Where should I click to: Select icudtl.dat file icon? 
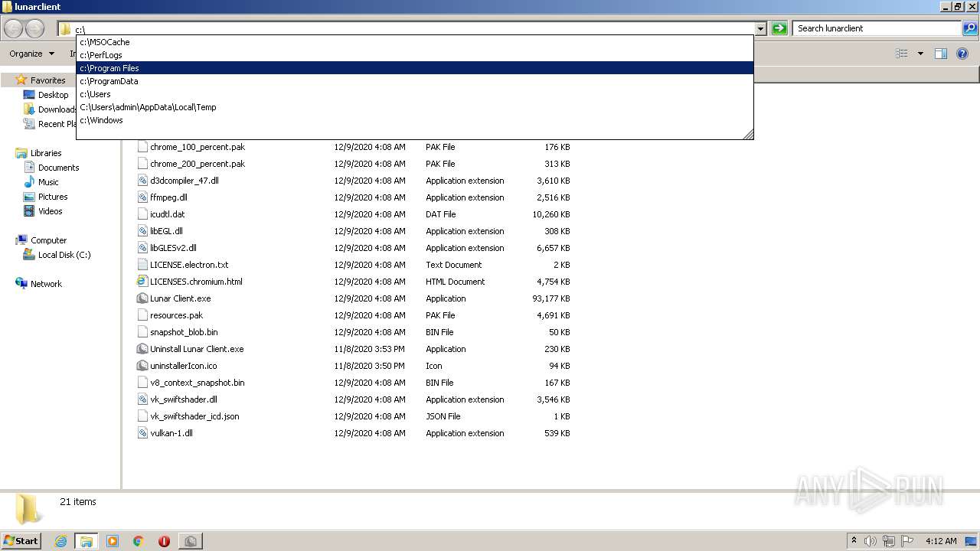click(x=142, y=214)
